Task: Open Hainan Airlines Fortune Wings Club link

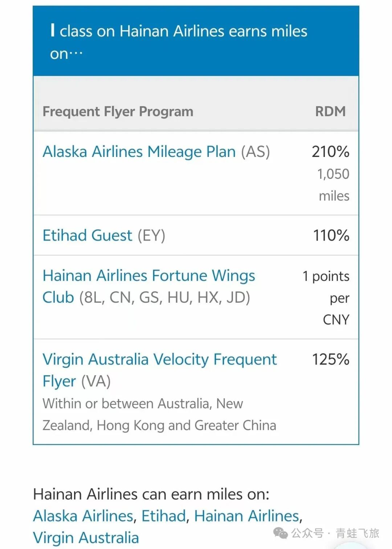Action: coord(148,276)
